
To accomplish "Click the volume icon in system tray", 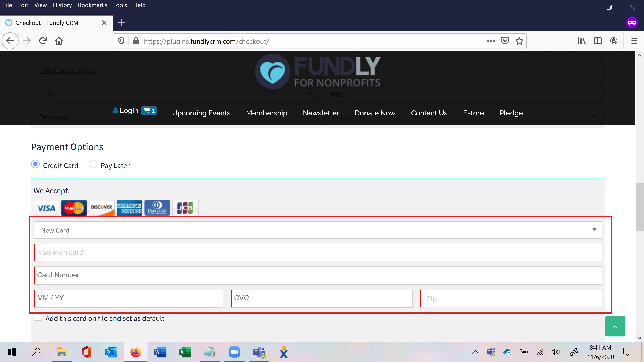I will pos(555,352).
